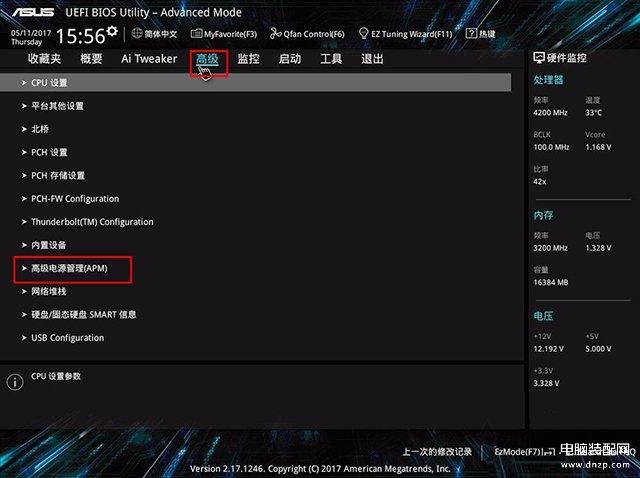Click the globe language icon
The height and width of the screenshot is (478, 640).
pos(137,33)
